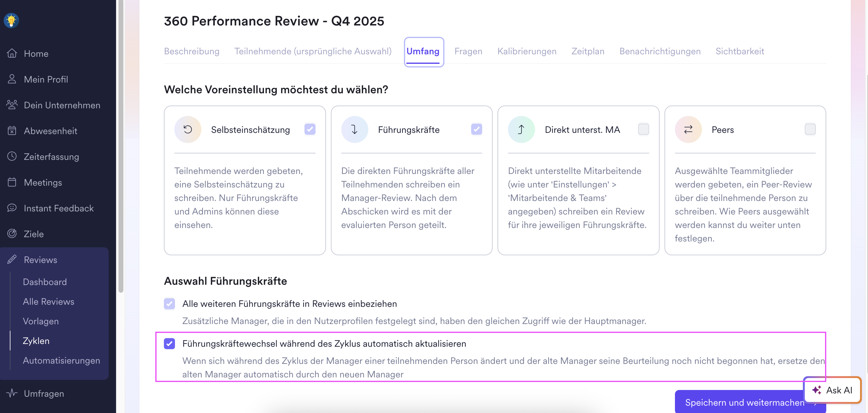Open the Instant Feedback chat icon
This screenshot has height=413, width=868.
[x=12, y=208]
